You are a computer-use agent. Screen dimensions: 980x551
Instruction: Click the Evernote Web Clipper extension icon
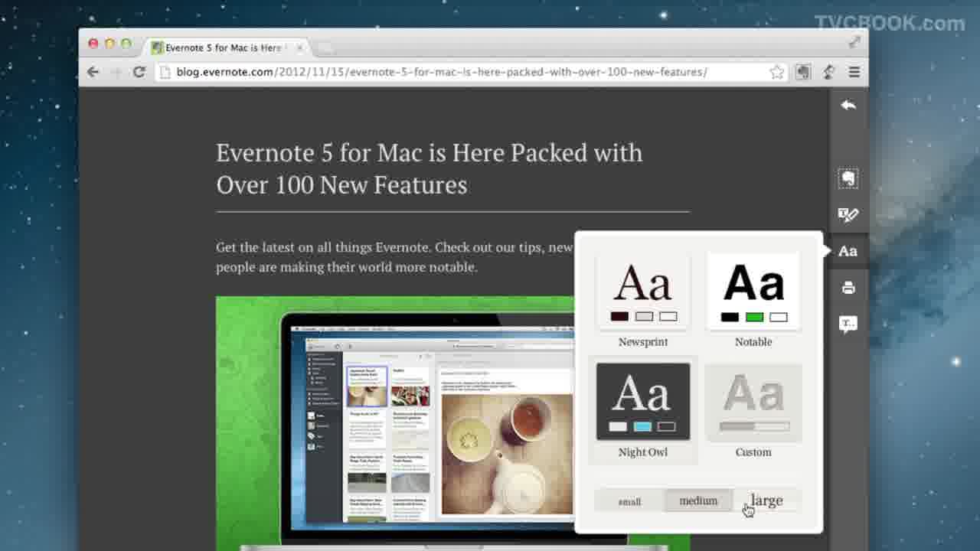click(802, 72)
